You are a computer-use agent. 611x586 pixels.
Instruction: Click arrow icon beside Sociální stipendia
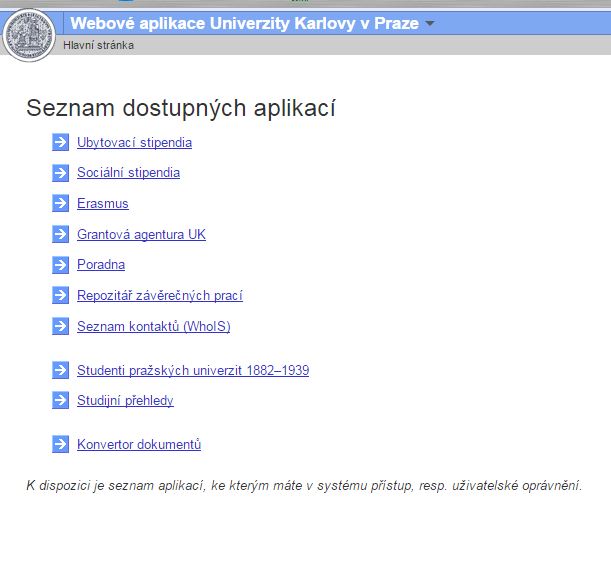[60, 173]
